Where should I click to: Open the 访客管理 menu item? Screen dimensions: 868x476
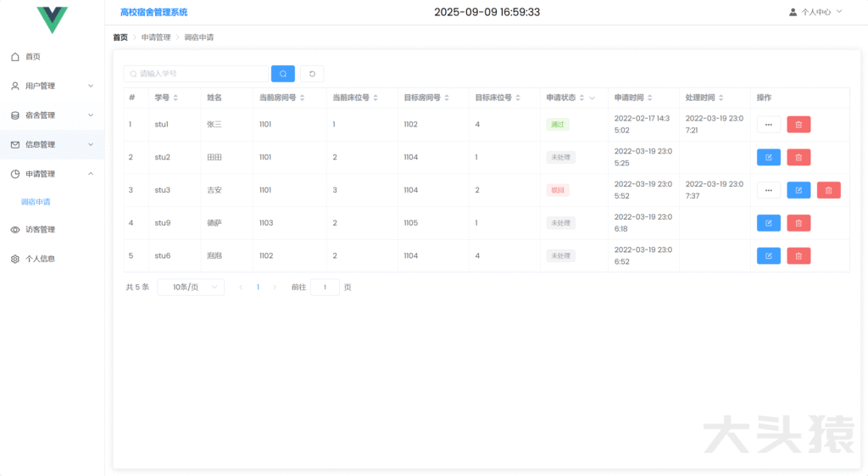(x=52, y=229)
